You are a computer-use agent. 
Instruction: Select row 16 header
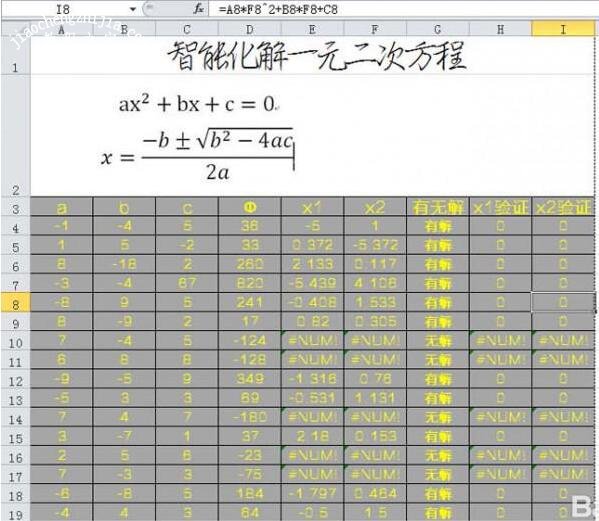point(15,455)
